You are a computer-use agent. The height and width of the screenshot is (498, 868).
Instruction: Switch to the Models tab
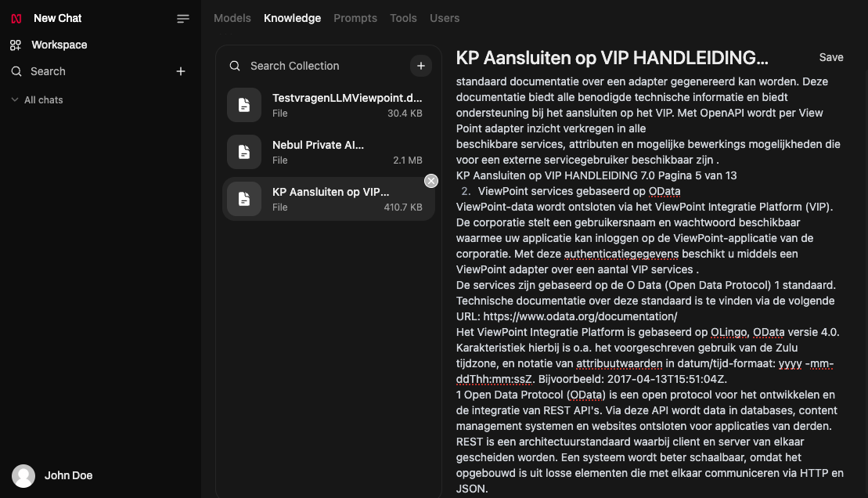pos(232,18)
